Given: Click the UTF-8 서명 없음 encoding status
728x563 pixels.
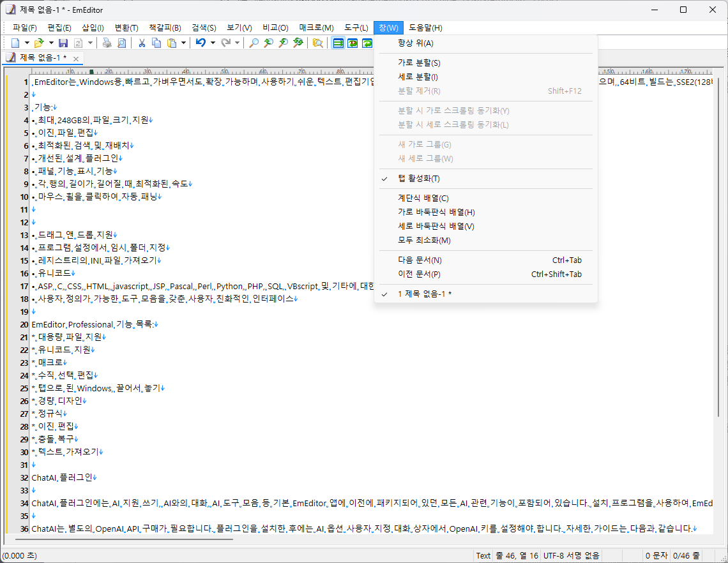Looking at the screenshot, I should 571,555.
